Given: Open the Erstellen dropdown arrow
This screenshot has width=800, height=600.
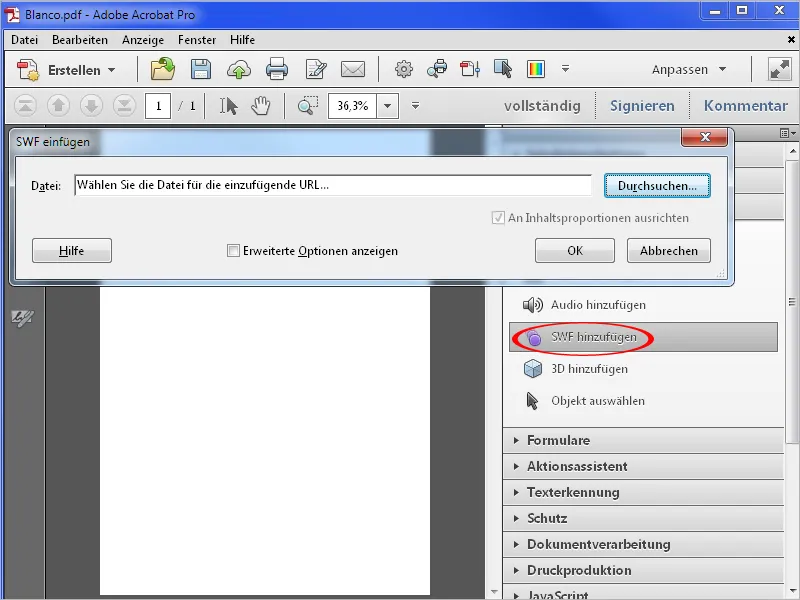Looking at the screenshot, I should [x=111, y=70].
